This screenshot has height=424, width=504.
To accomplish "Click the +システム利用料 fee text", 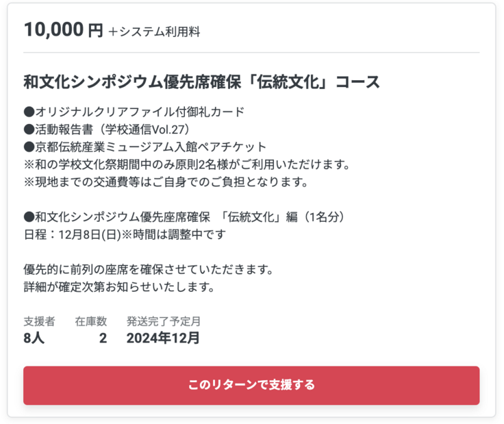I will point(154,32).
